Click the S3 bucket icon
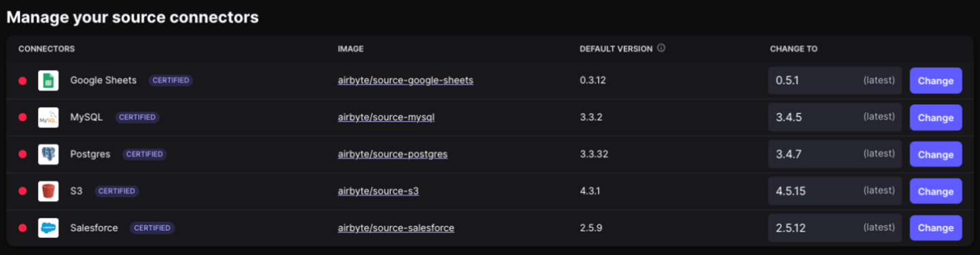This screenshot has height=255, width=980. (x=48, y=191)
